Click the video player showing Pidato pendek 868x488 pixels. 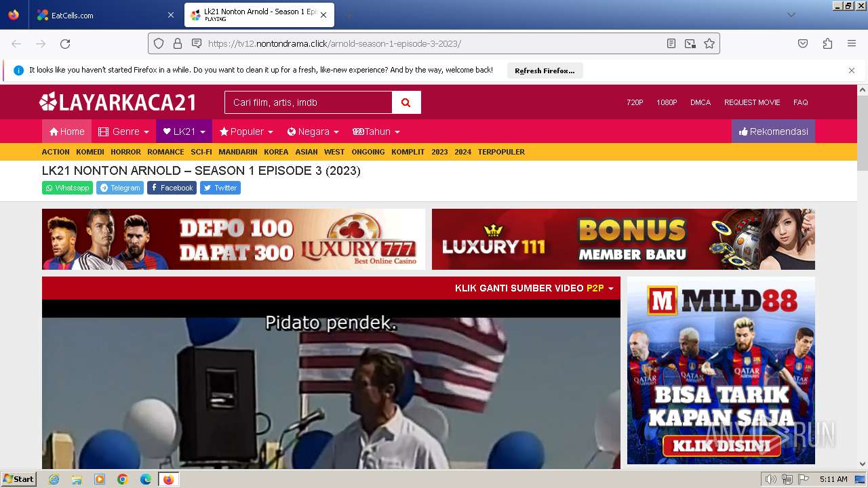pyautogui.click(x=331, y=384)
